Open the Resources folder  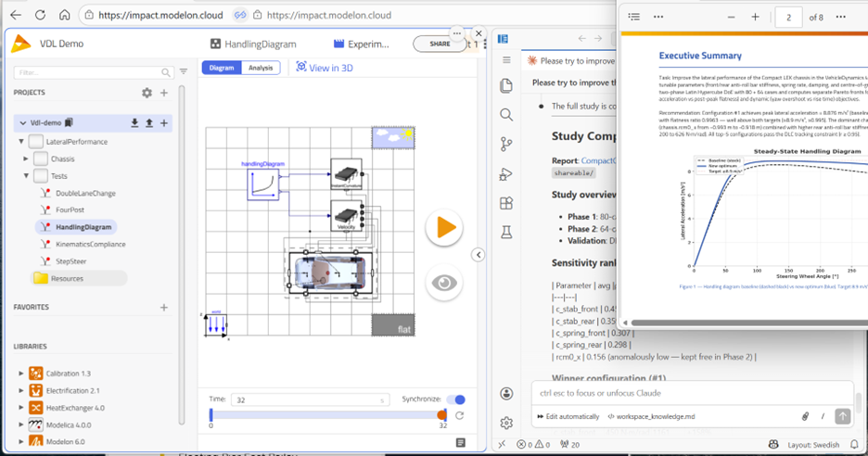tap(67, 278)
